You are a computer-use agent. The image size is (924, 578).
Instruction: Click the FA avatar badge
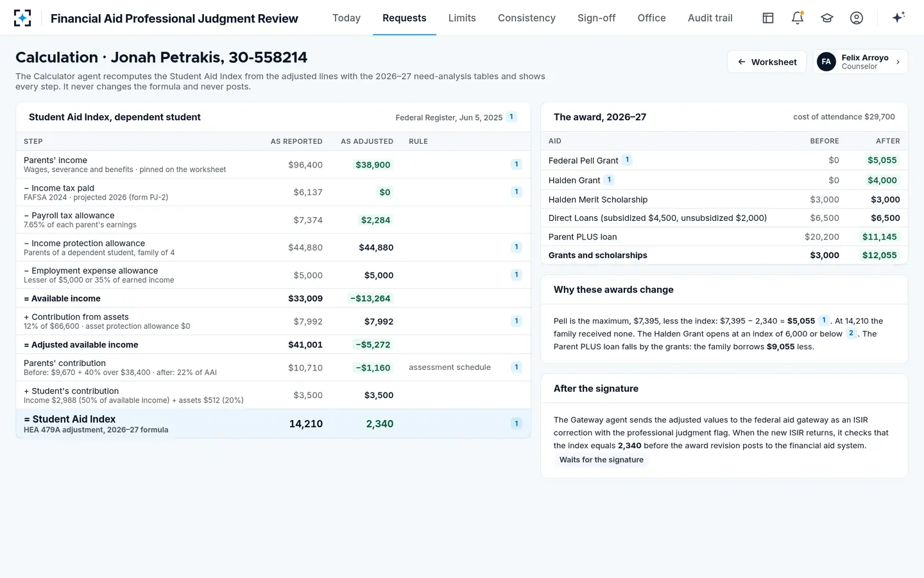826,62
